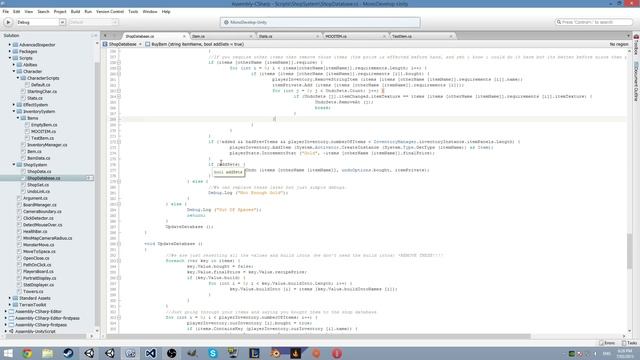The height and width of the screenshot is (360, 640).
Task: Open File Explorer from the taskbar
Action: (x=47, y=353)
